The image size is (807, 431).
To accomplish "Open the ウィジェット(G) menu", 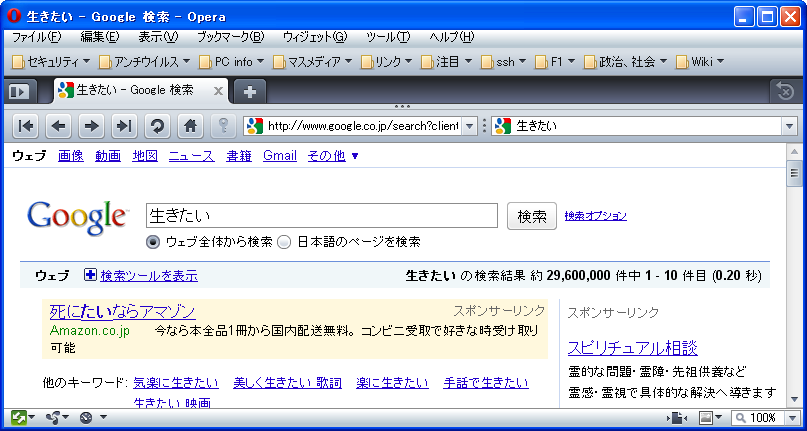I will [315, 37].
